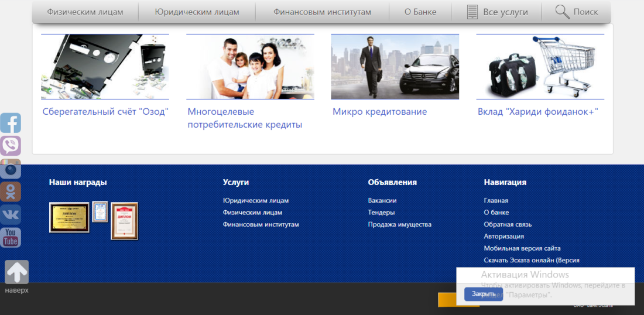Screen dimensions: 644x315
Task: Click the Viber social icon
Action: 11,146
